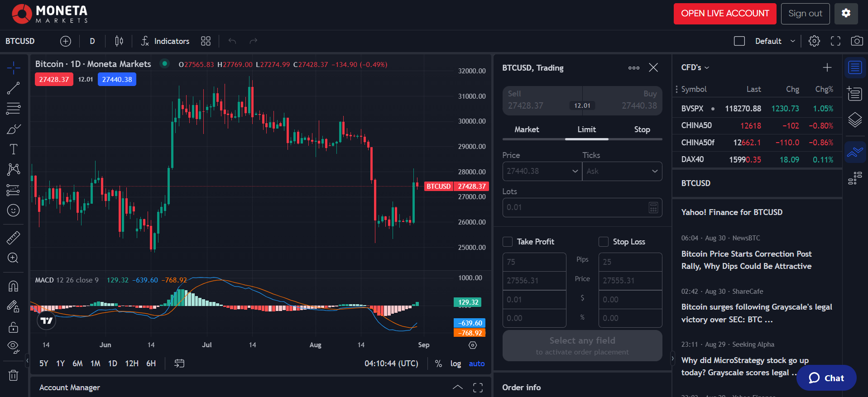Image resolution: width=868 pixels, height=397 pixels.
Task: Select the 1Y time range
Action: pyautogui.click(x=60, y=364)
